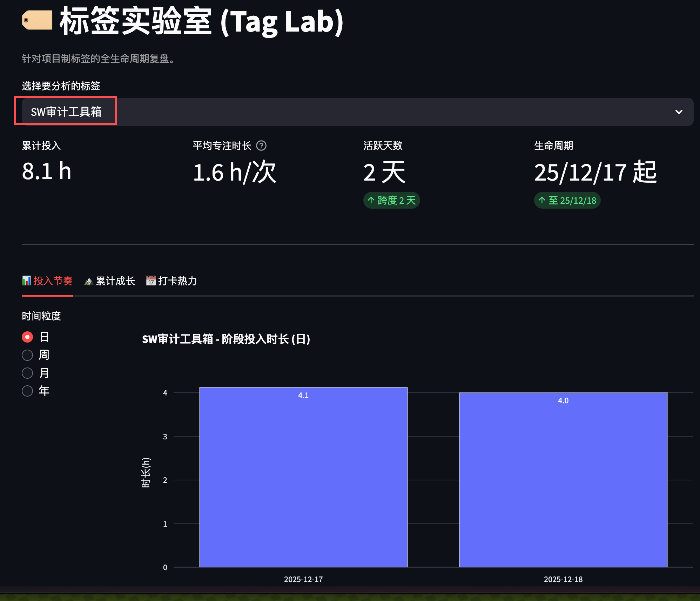The image size is (700, 601).
Task: Click the 2025-12-18 bar in chart
Action: [563, 480]
